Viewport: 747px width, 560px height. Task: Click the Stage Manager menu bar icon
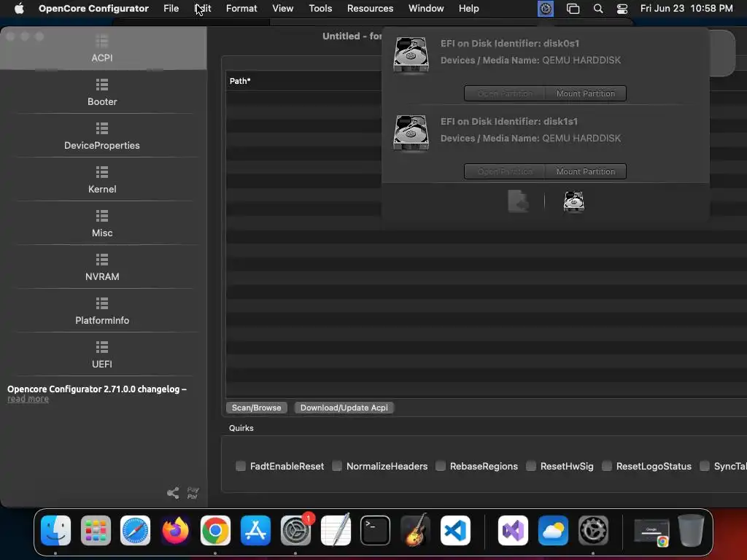[x=573, y=9]
